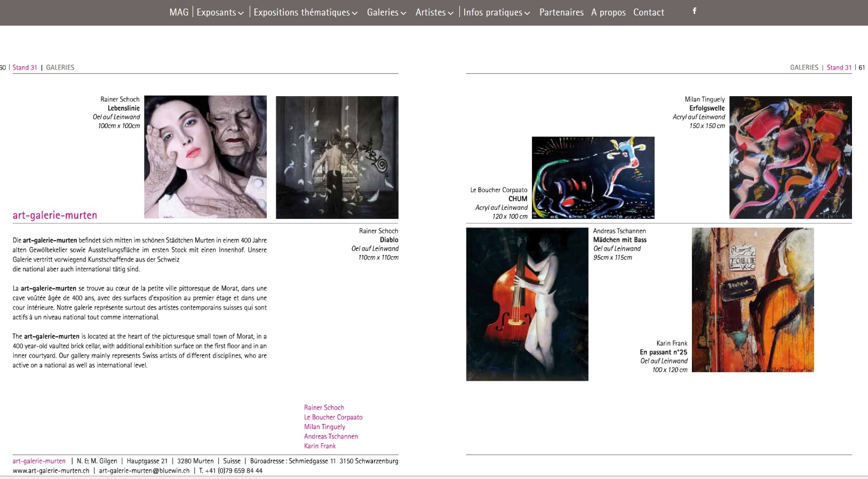Screen dimensions: 868x479
Task: Click the Hauptgasse 21 address text
Action: (x=147, y=461)
